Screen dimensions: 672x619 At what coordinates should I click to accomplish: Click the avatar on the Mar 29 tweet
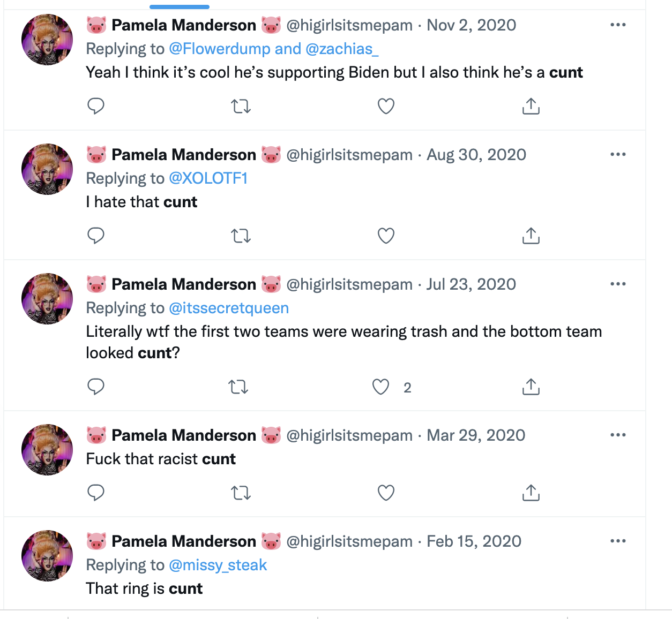47,450
